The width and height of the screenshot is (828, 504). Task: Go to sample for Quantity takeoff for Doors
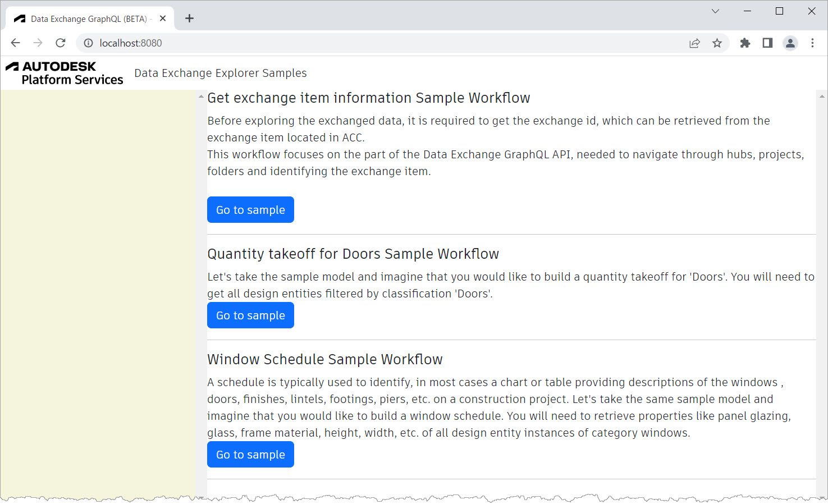click(250, 315)
